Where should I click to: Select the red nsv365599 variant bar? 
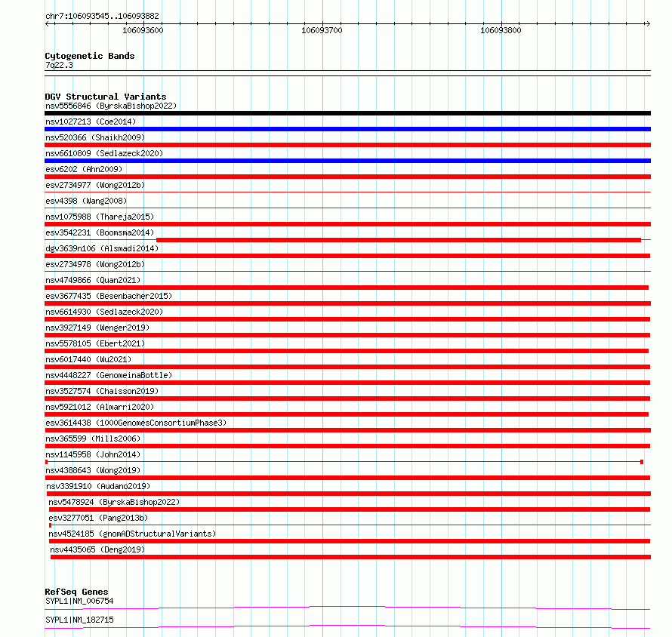[347, 446]
